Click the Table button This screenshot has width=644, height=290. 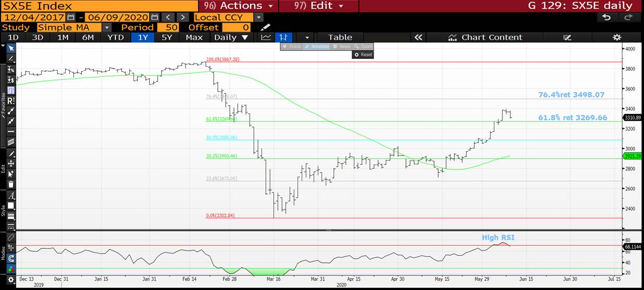coord(340,37)
